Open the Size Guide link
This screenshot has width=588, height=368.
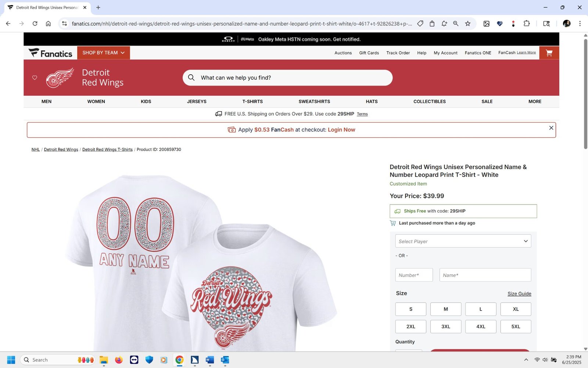tap(519, 294)
